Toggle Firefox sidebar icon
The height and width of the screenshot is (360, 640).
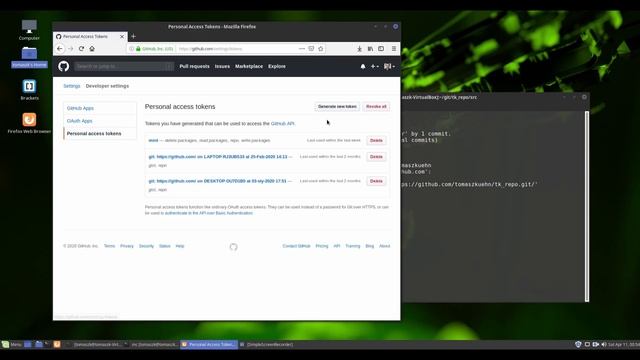click(x=381, y=49)
